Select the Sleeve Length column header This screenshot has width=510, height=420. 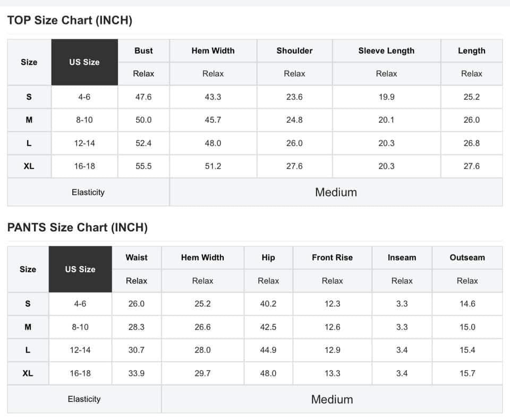point(386,51)
